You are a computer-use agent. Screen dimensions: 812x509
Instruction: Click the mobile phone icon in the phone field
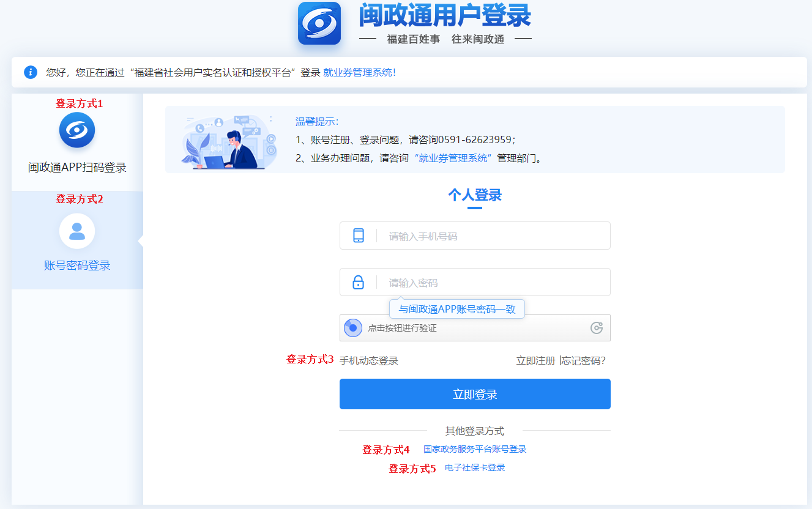coord(359,236)
